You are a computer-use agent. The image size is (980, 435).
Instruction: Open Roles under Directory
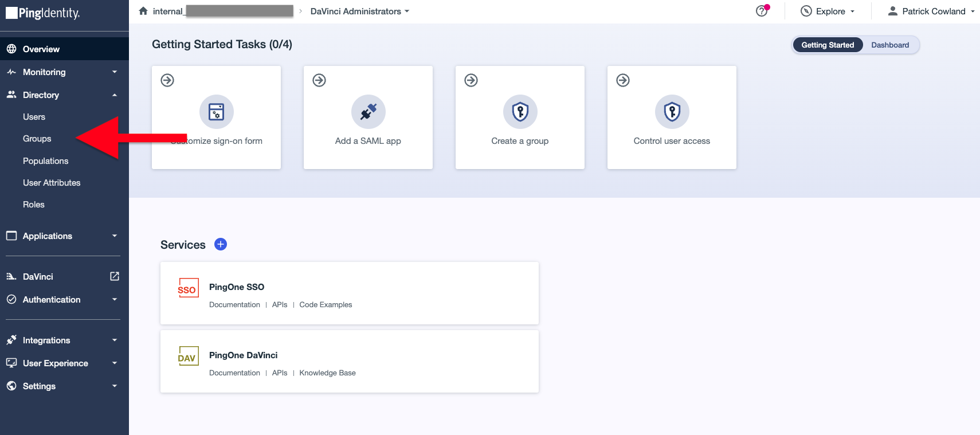[x=34, y=205]
